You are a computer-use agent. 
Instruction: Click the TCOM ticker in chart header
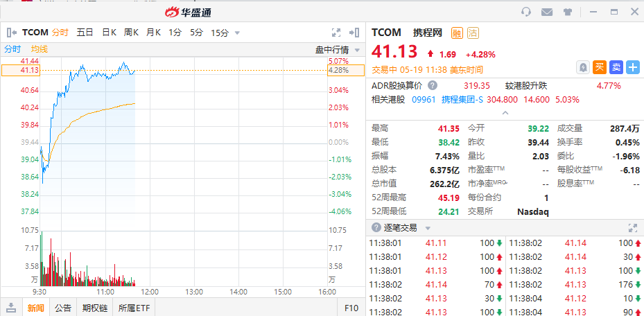click(x=35, y=33)
